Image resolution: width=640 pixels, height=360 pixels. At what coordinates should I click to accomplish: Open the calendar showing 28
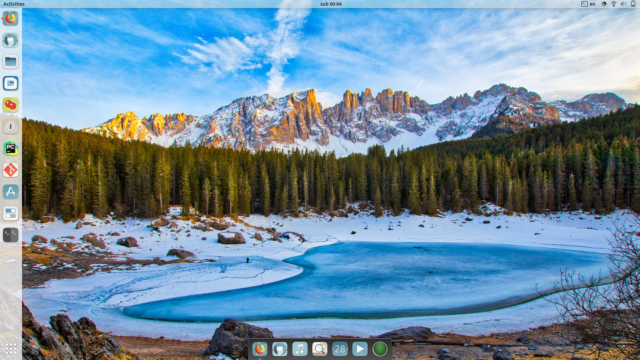click(x=340, y=349)
